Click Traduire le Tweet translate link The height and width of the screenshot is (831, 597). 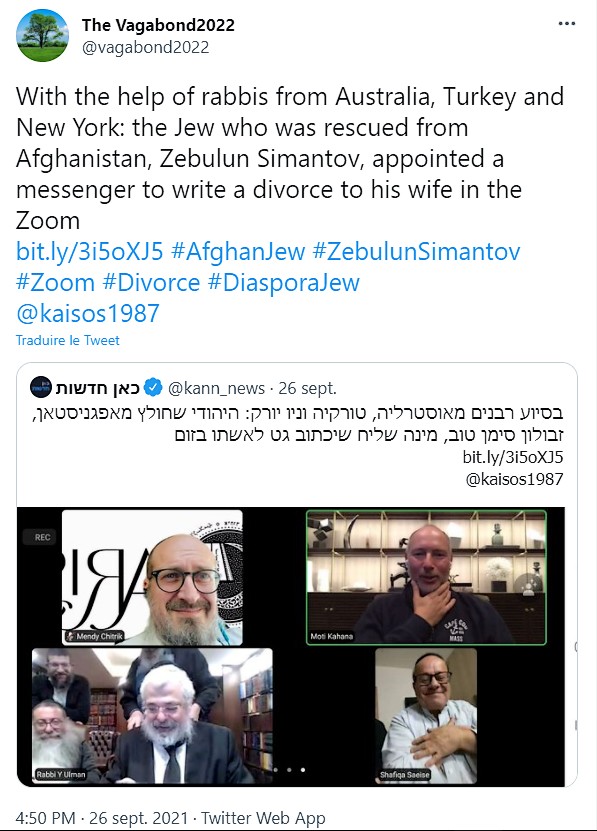(x=67, y=340)
